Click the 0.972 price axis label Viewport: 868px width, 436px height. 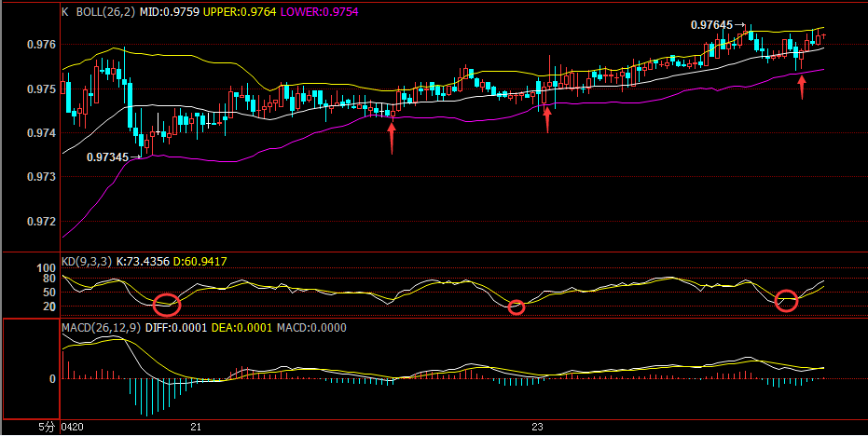pyautogui.click(x=41, y=222)
